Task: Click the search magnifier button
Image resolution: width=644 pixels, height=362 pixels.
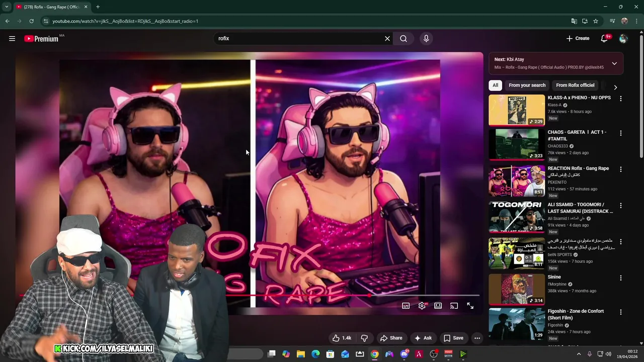Action: coord(404,38)
